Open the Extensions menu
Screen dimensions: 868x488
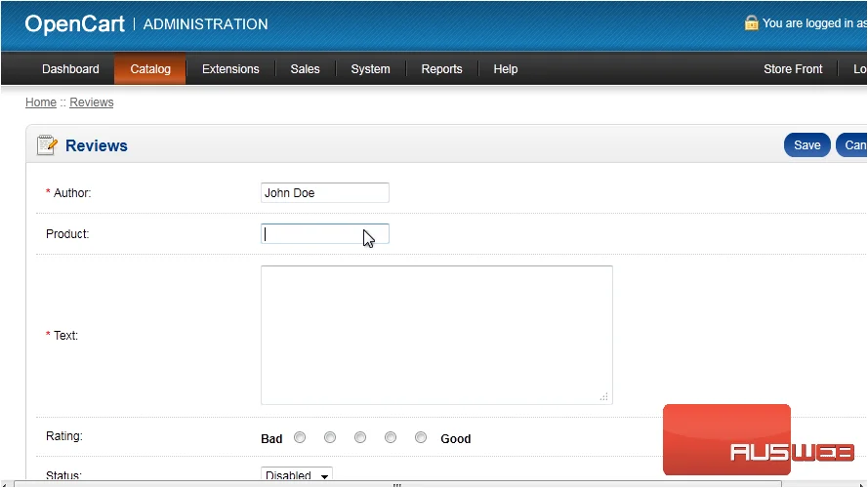[x=230, y=69]
